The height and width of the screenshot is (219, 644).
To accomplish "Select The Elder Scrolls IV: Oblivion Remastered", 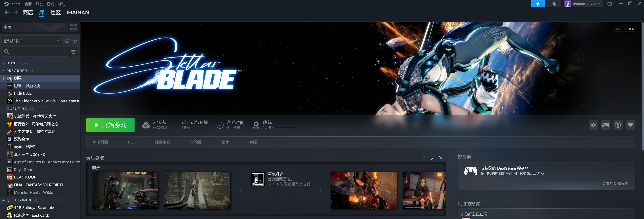I will (40, 101).
